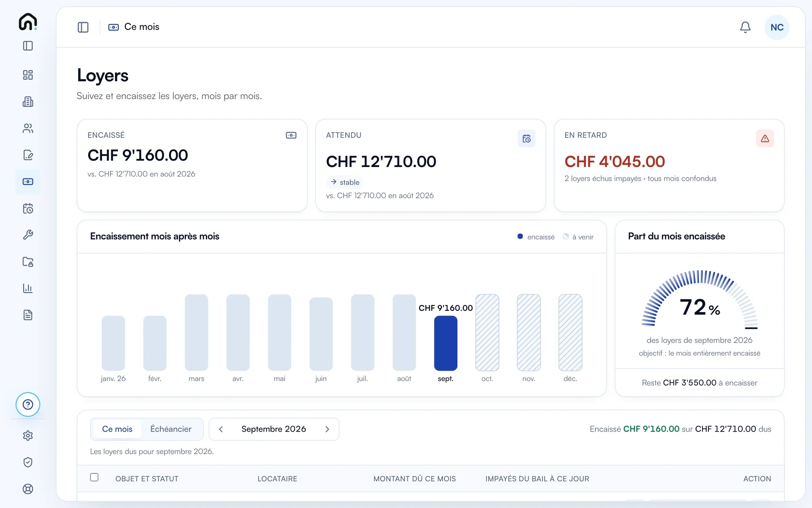Open the dashboard grid icon in sidebar
812x508 pixels.
(28, 75)
